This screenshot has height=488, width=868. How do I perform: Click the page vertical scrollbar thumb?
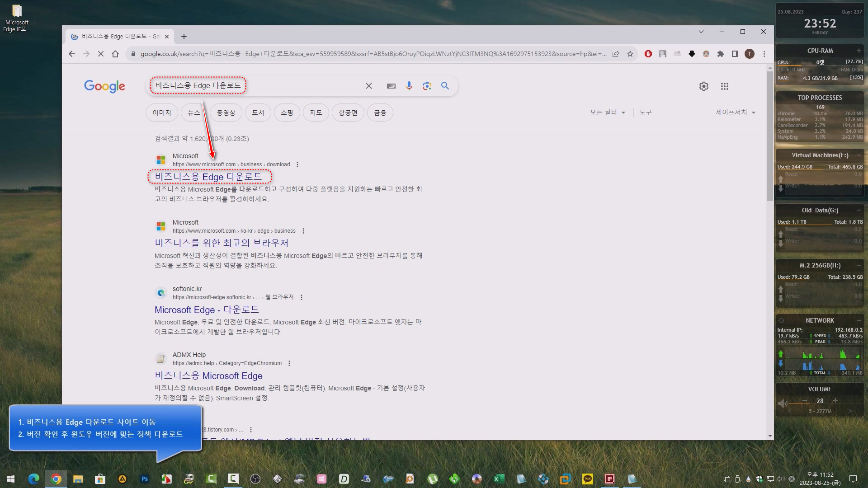(x=770, y=136)
